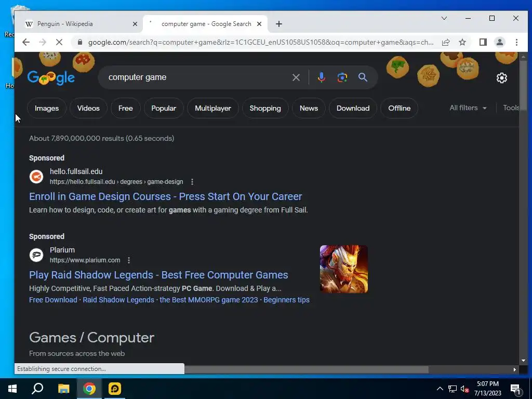The height and width of the screenshot is (399, 532).
Task: Submit search with magnifier icon
Action: click(x=363, y=77)
